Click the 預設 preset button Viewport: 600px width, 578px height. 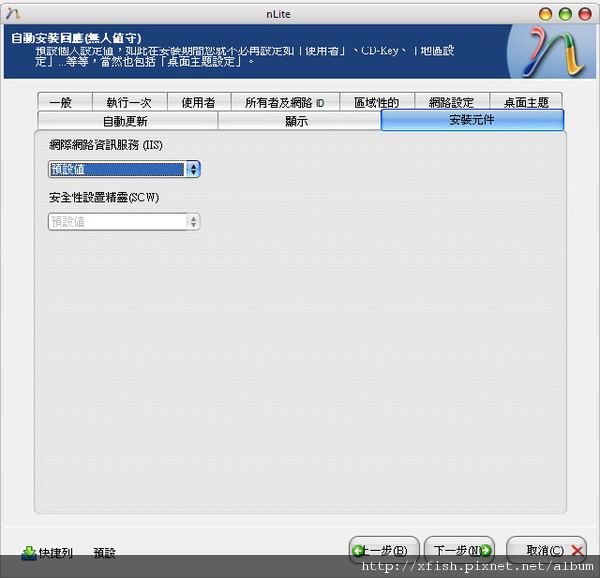104,552
